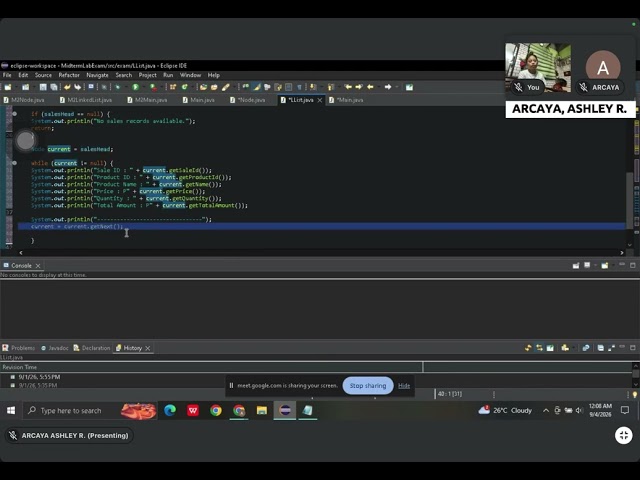Toggle Block Selection mode icon in toolbar
The image size is (640, 480).
(289, 87)
